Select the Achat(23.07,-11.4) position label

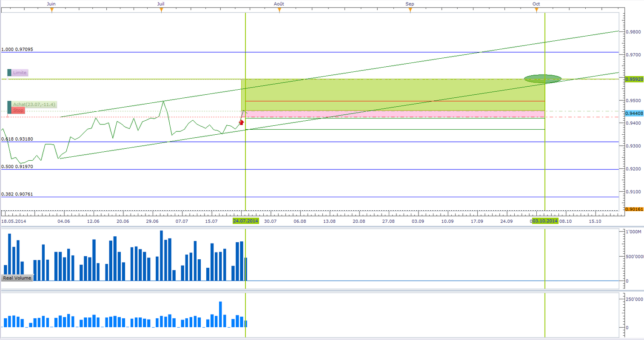coord(34,105)
